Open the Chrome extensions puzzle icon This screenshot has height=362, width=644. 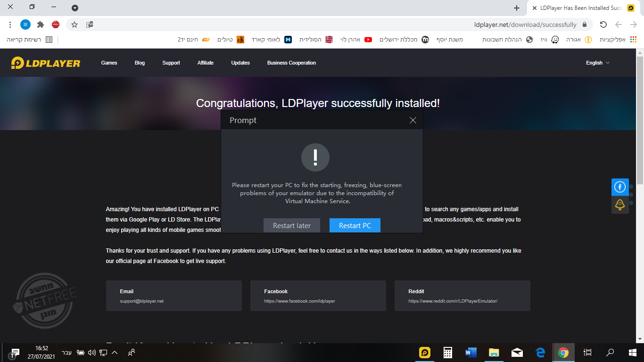pyautogui.click(x=41, y=25)
